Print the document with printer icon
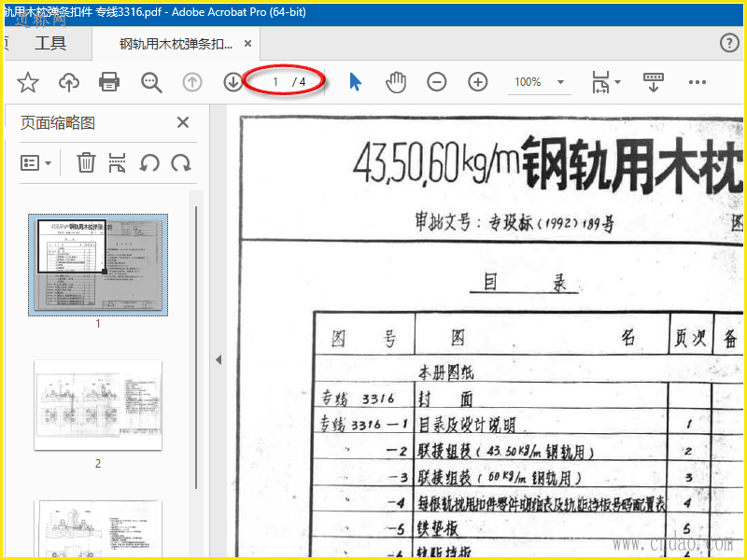Image resolution: width=747 pixels, height=560 pixels. tap(109, 82)
